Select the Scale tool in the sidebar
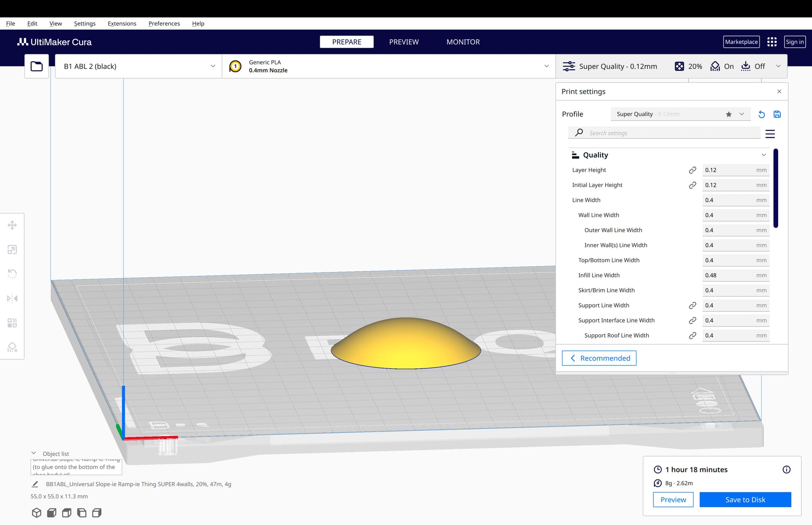Screen dimensions: 812x525 pyautogui.click(x=12, y=250)
